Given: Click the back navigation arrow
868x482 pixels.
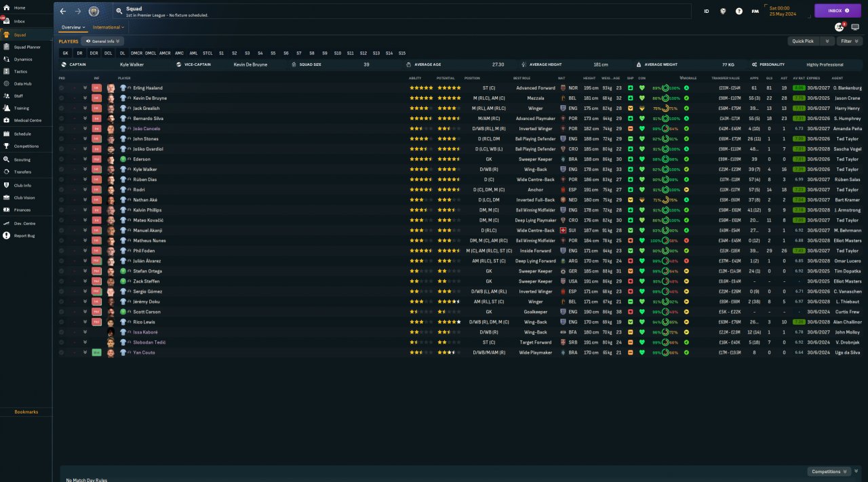Looking at the screenshot, I should pos(63,12).
